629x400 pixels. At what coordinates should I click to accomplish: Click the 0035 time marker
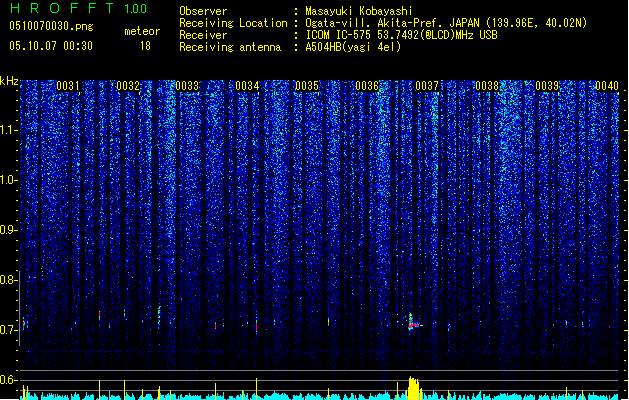coord(307,86)
